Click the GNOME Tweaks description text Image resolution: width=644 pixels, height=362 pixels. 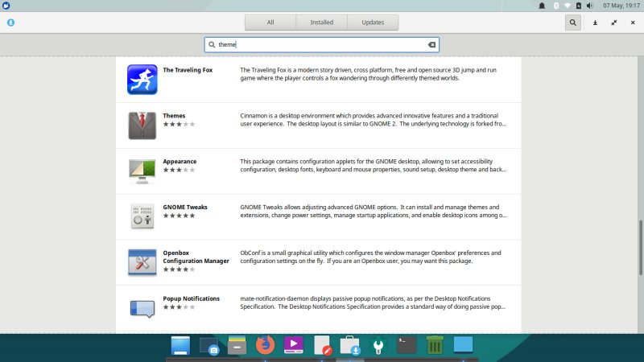374,211
